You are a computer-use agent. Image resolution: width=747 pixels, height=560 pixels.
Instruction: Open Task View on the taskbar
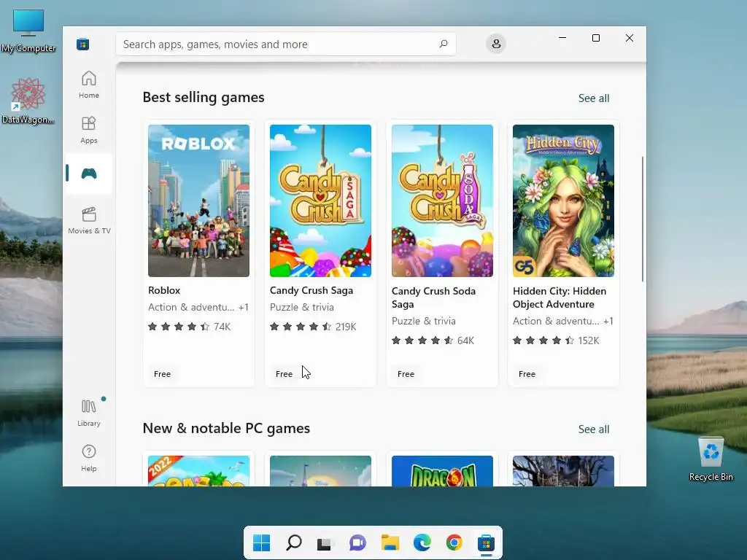(325, 542)
